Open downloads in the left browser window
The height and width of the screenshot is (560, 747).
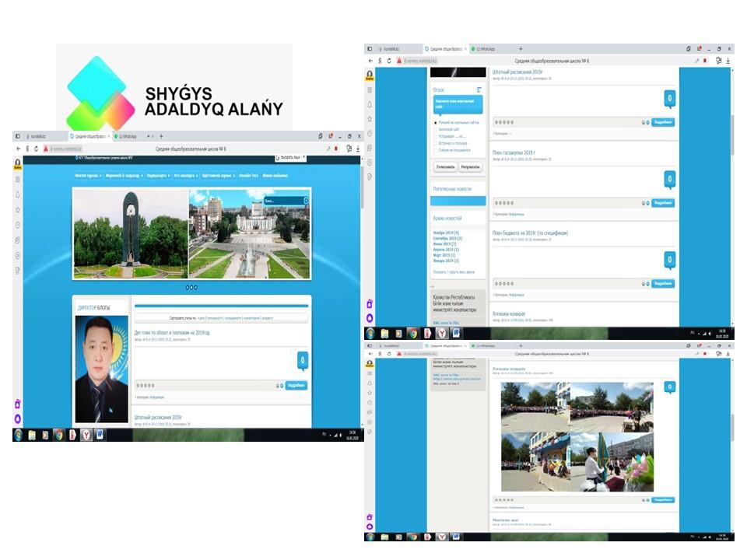358,149
